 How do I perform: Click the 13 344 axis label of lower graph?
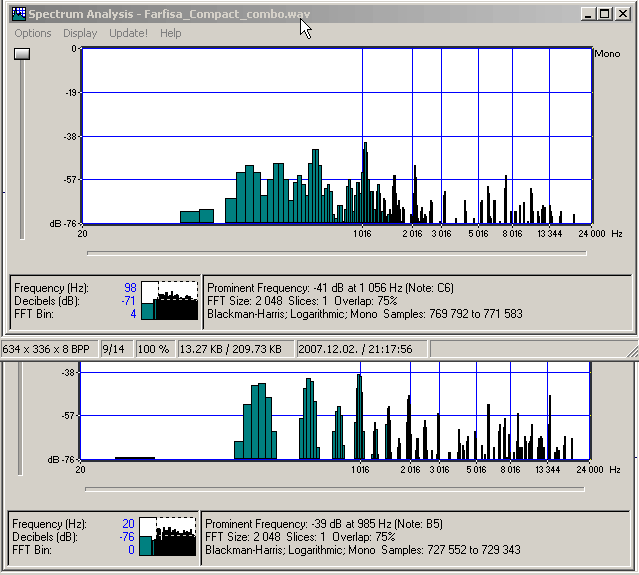(547, 469)
